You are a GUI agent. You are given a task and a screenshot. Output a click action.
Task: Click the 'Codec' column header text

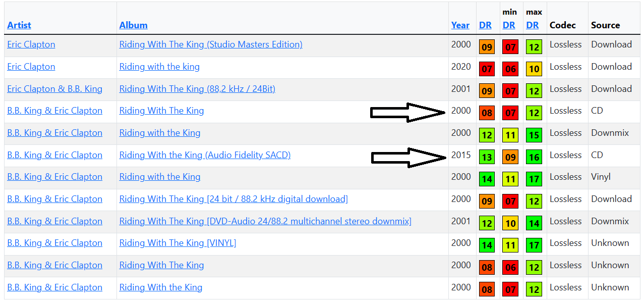point(563,25)
